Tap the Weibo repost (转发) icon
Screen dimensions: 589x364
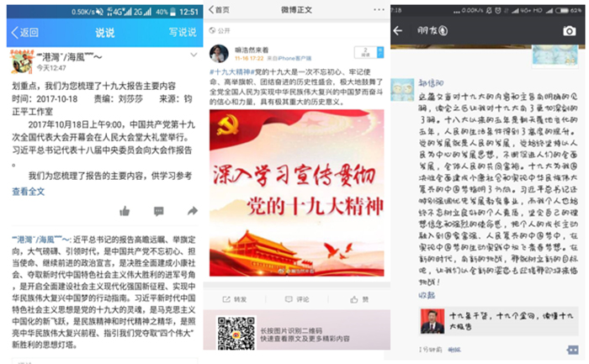pos(235,299)
